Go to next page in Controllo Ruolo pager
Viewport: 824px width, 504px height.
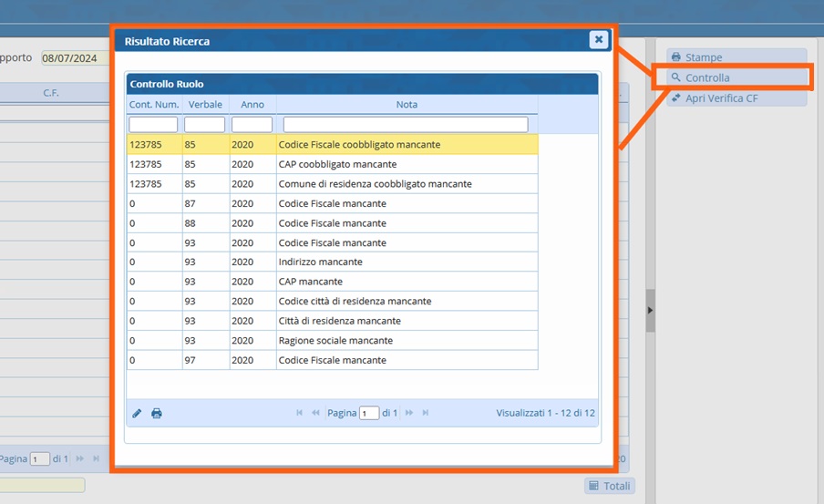(409, 413)
